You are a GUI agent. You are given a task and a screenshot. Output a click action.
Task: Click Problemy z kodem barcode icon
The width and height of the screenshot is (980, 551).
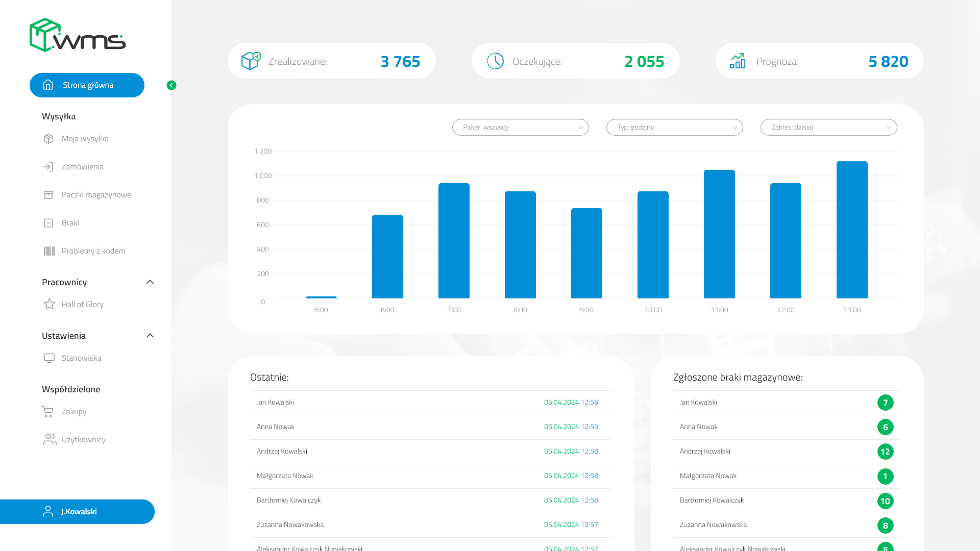click(x=49, y=251)
